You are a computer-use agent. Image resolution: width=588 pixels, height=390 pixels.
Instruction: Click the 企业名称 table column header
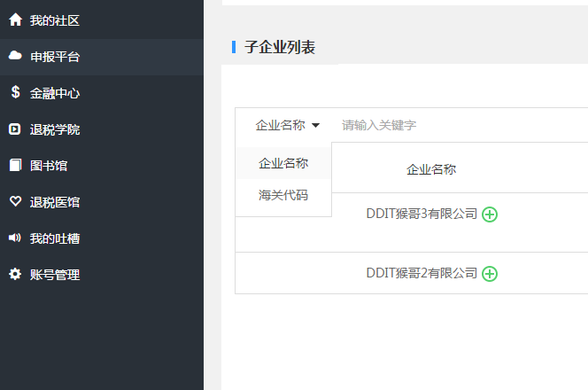coord(431,169)
